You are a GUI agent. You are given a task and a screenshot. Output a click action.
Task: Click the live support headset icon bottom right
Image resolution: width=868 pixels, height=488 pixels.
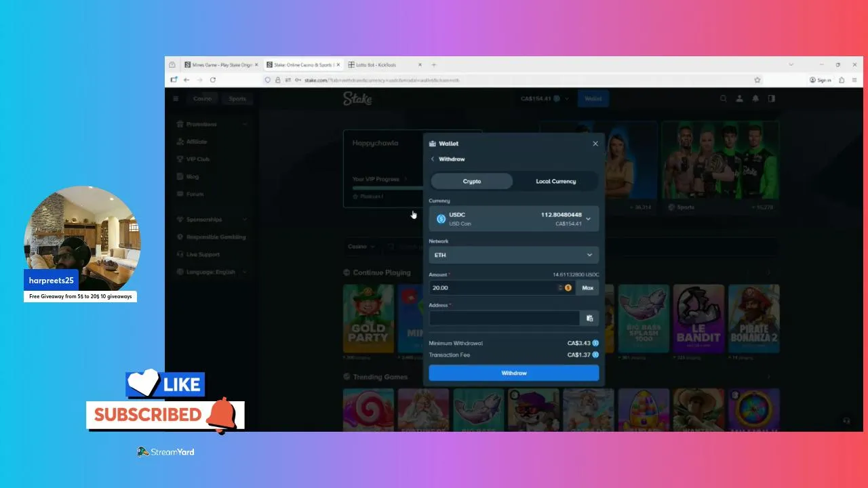[x=846, y=420]
